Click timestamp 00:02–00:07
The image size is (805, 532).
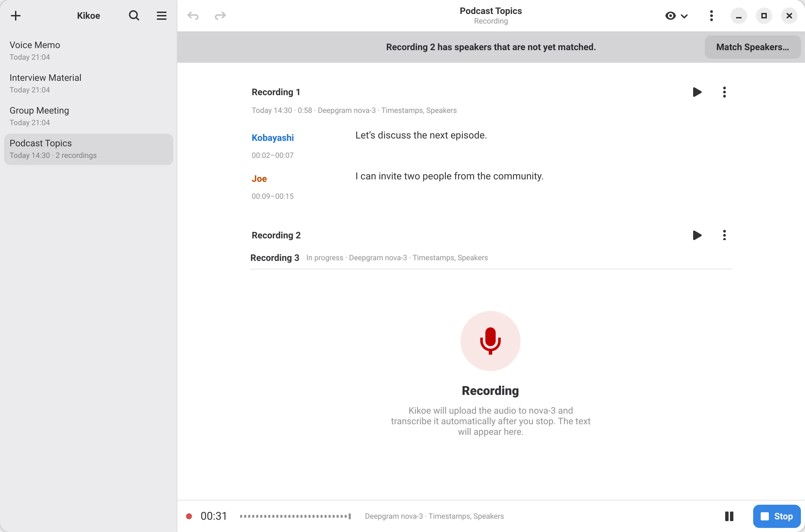[x=273, y=156]
